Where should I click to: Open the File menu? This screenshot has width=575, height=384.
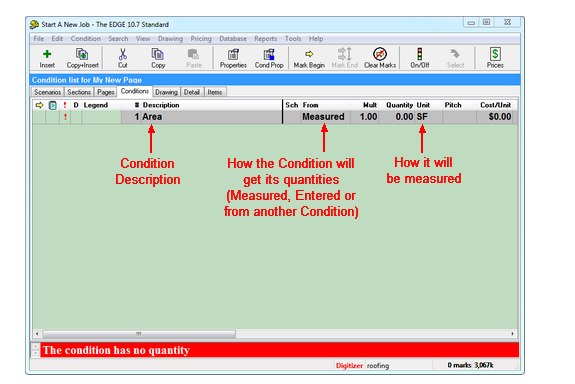(39, 39)
